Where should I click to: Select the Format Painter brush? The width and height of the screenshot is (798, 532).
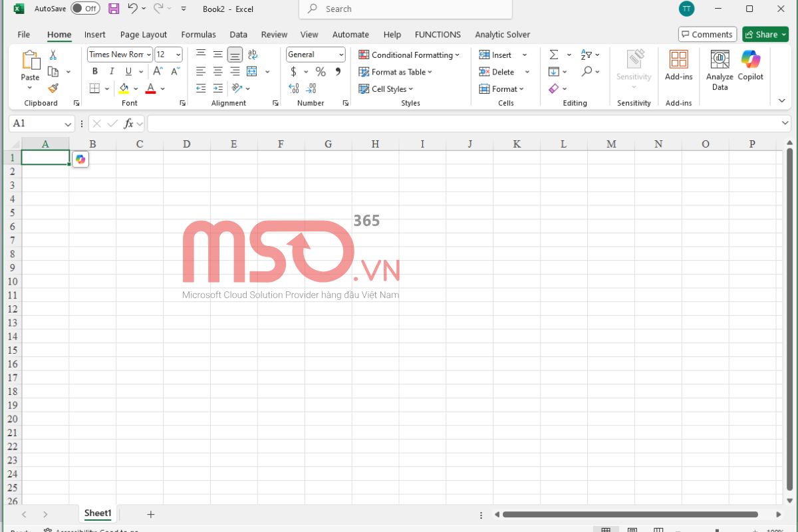[x=53, y=88]
